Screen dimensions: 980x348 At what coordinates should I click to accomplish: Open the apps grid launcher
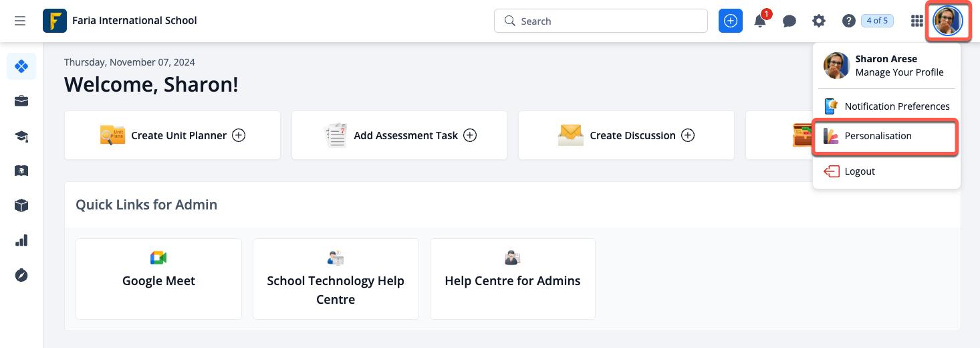(x=917, y=21)
